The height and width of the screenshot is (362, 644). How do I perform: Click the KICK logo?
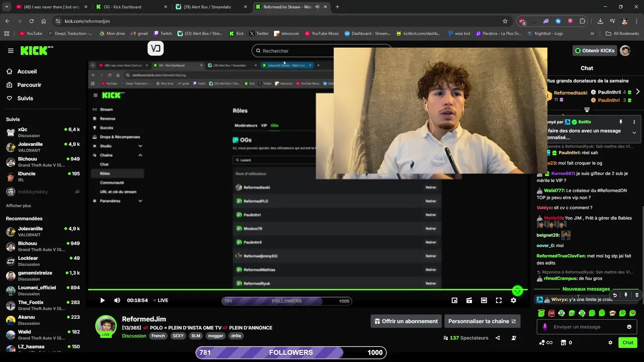[x=37, y=50]
